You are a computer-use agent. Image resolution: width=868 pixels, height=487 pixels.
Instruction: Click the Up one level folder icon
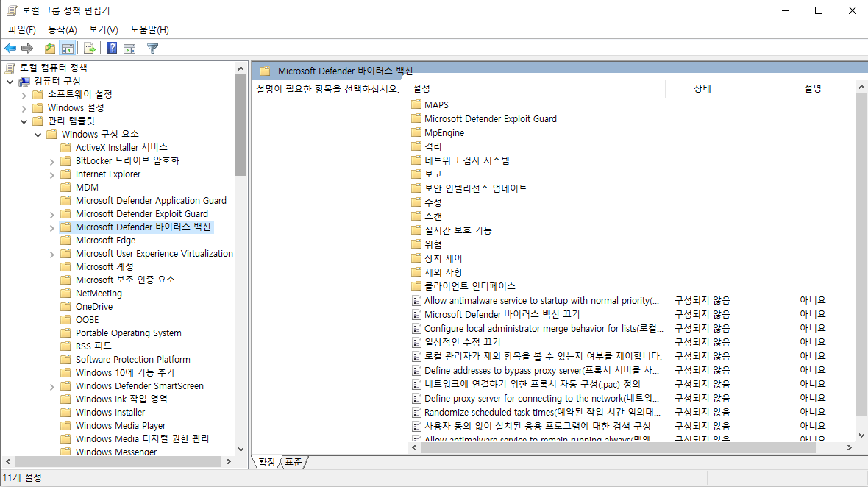pyautogui.click(x=50, y=48)
